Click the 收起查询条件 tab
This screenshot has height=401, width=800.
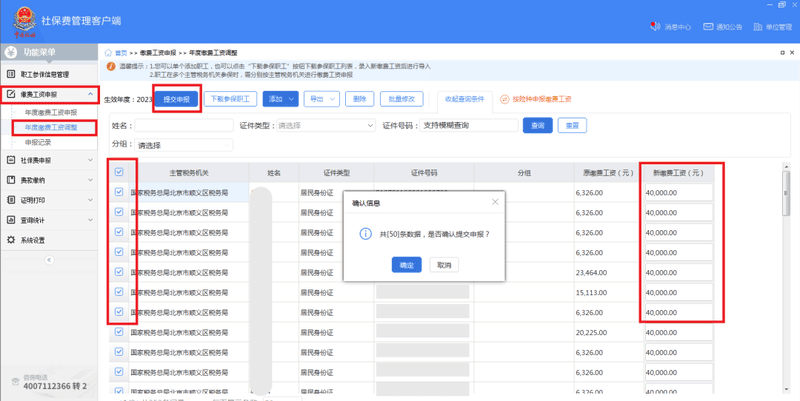click(x=465, y=99)
